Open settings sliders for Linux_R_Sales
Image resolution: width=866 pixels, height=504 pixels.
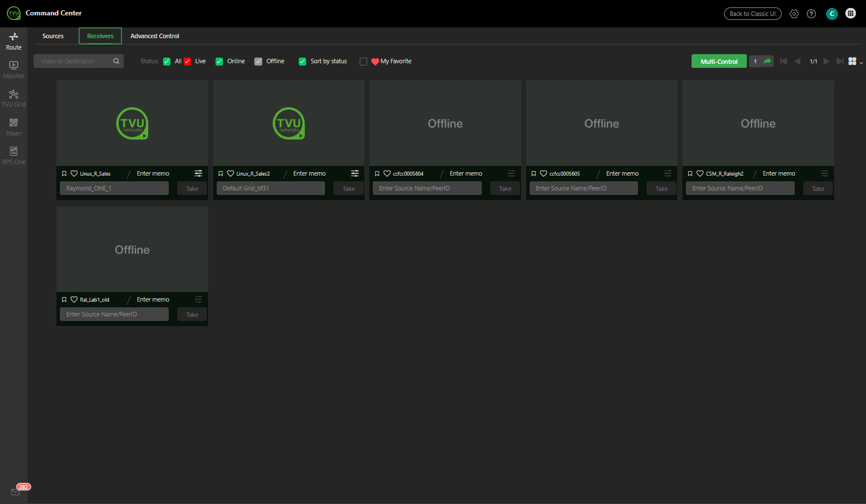[198, 173]
